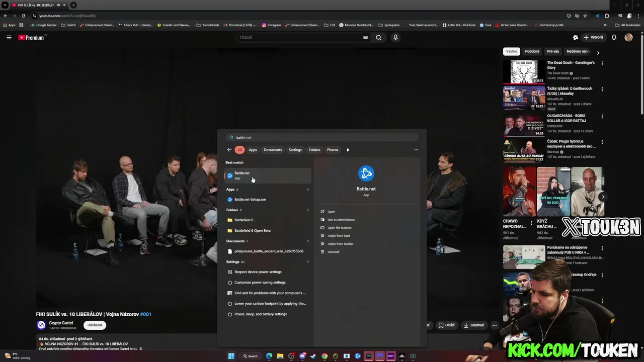This screenshot has width=644, height=362.
Task: Select Customize power saving settings result
Action: 267,283
